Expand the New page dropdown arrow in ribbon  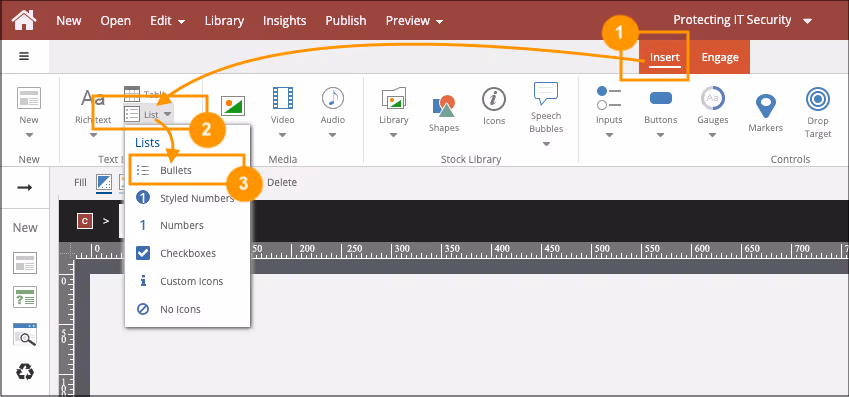(x=29, y=135)
